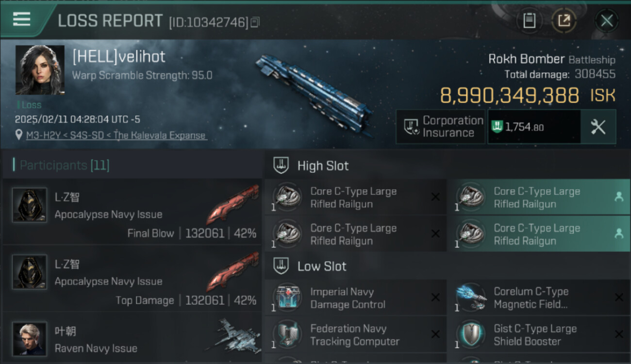Click the Federation Navy Tracking Computer icon
Viewport: 631px width, 364px height.
click(287, 334)
